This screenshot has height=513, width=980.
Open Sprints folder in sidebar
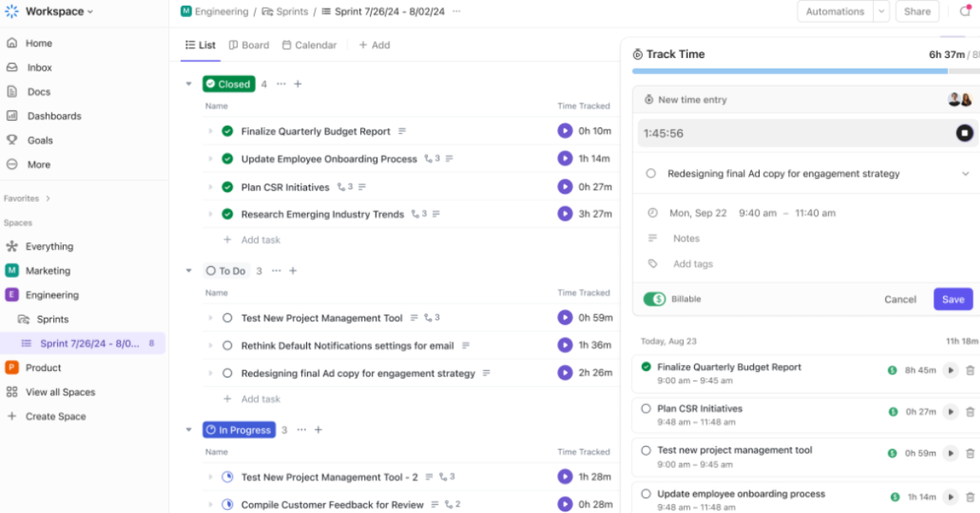coord(52,319)
